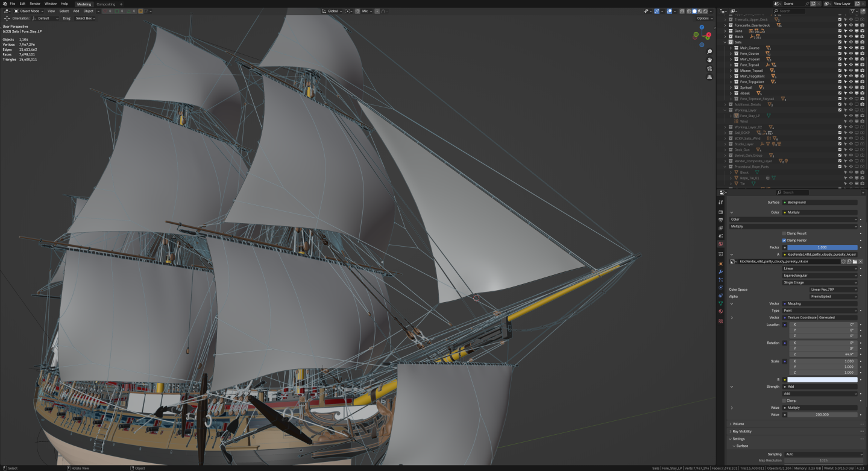Open the Premultiplied alpha dropdown
This screenshot has width=868, height=471.
click(835, 297)
